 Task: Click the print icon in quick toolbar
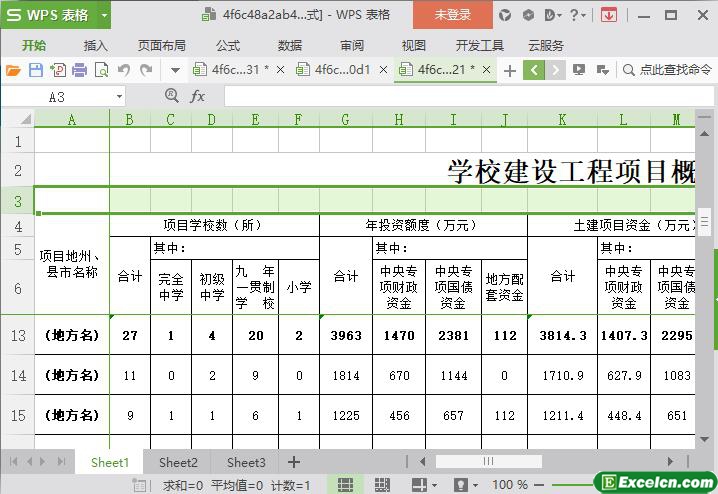(79, 70)
